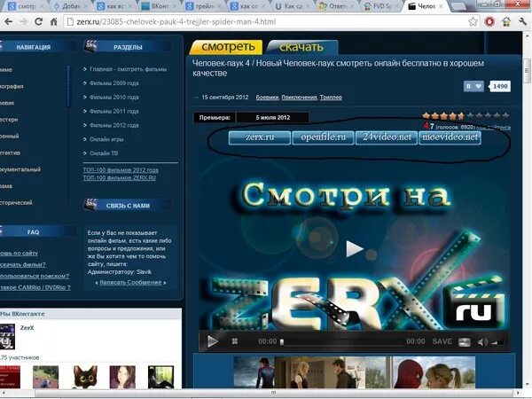Click the 5 июля 2012 premiere date
Viewport: 532px width, 399px height.
click(x=273, y=118)
